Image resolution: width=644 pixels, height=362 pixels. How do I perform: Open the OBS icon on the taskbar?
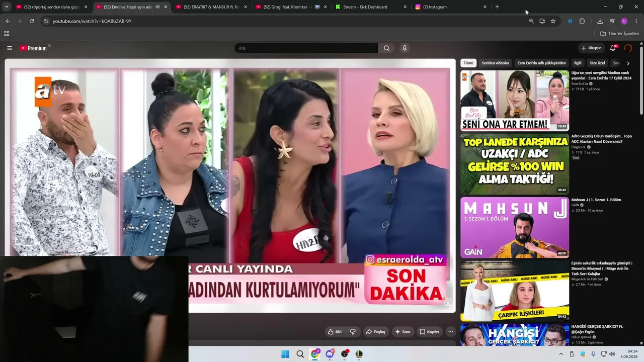(345, 354)
